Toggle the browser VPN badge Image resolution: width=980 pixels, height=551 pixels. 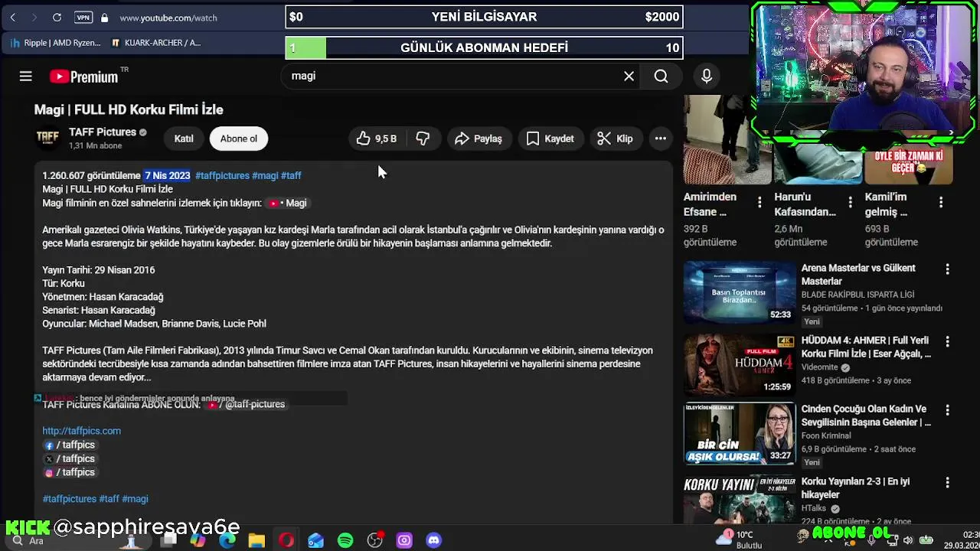coord(83,17)
